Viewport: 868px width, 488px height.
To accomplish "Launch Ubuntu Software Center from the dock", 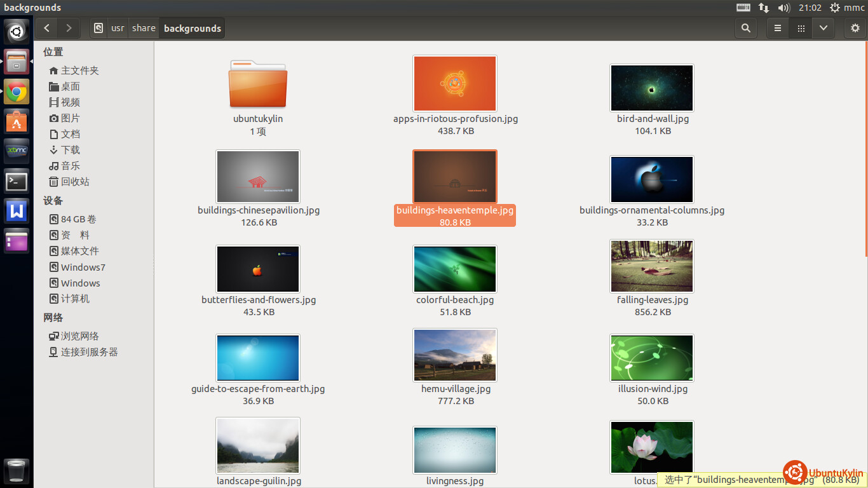I will 17,121.
